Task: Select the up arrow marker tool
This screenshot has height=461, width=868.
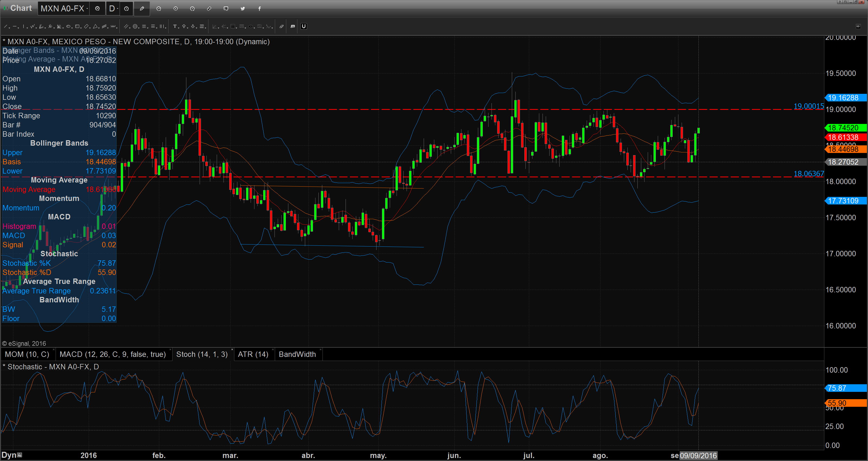Action: [x=184, y=26]
